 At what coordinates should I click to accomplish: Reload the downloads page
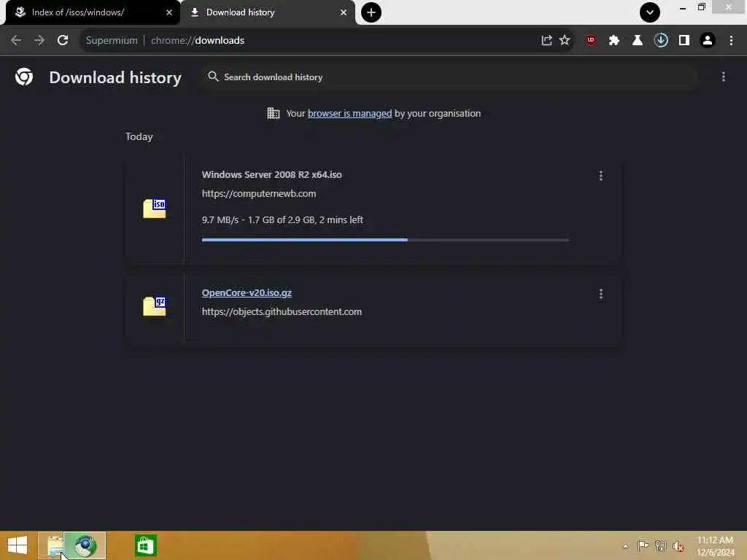63,41
